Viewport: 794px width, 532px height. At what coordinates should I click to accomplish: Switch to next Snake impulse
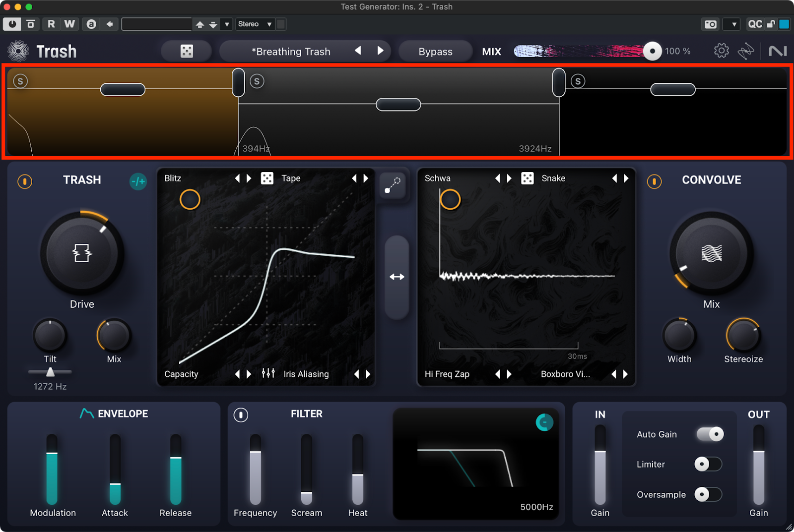point(626,178)
